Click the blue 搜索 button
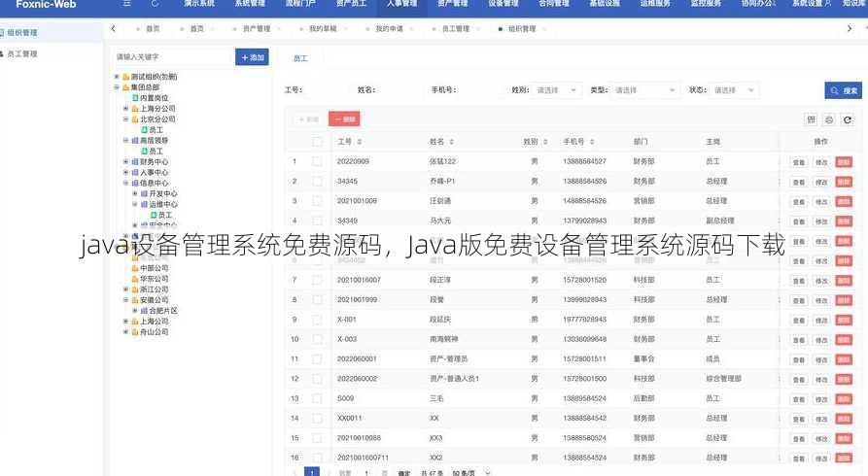This screenshot has height=476, width=868. click(x=843, y=90)
